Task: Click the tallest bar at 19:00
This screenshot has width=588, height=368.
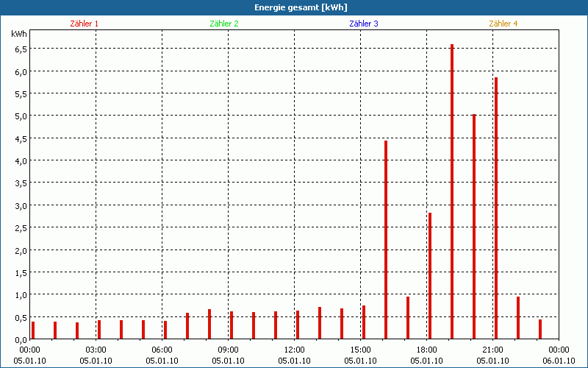Action: pos(452,191)
